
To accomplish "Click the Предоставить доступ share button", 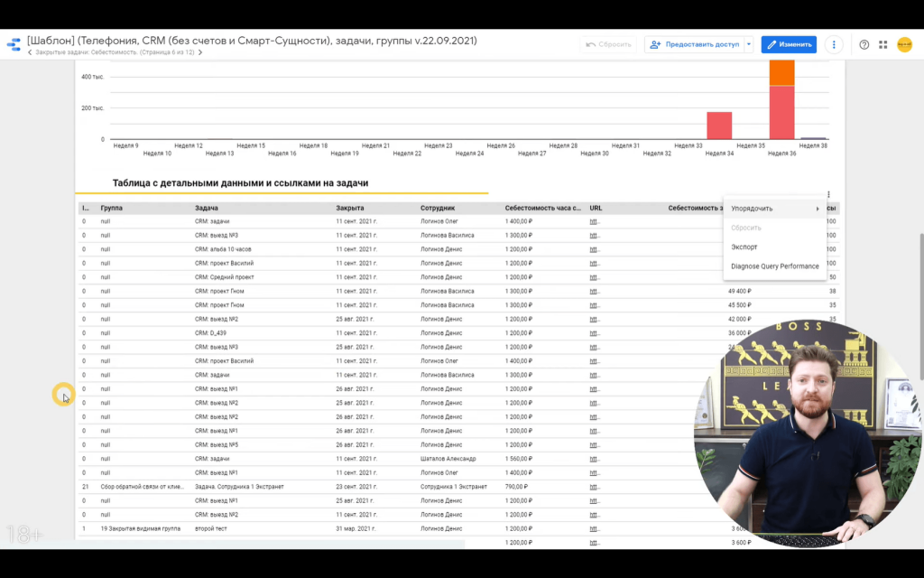I will pyautogui.click(x=695, y=44).
